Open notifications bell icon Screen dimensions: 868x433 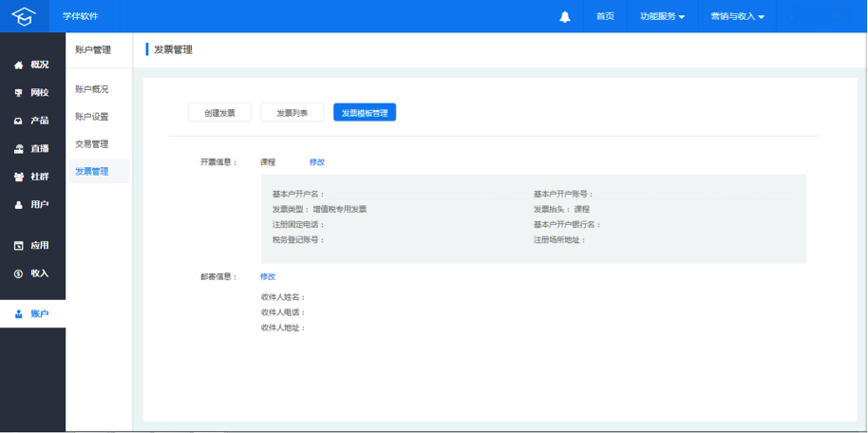pyautogui.click(x=565, y=16)
